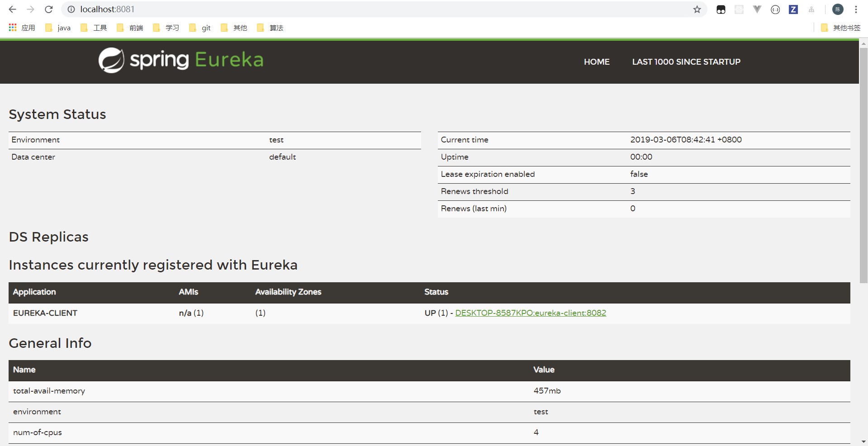Viewport: 868px width, 446px height.
Task: Open the 工具 bookmark folder
Action: [x=94, y=28]
